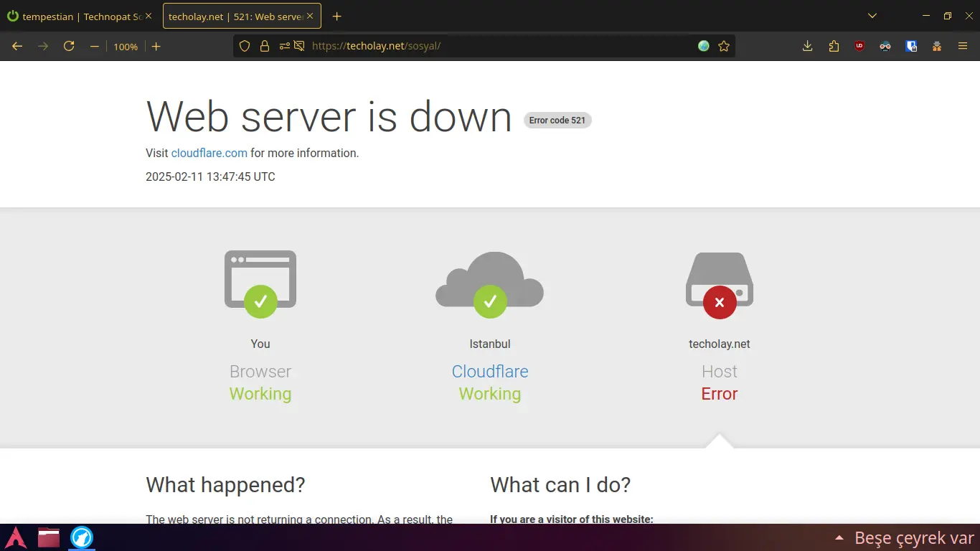This screenshot has width=980, height=551.
Task: Click the 'What can I do?' heading
Action: [x=560, y=485]
